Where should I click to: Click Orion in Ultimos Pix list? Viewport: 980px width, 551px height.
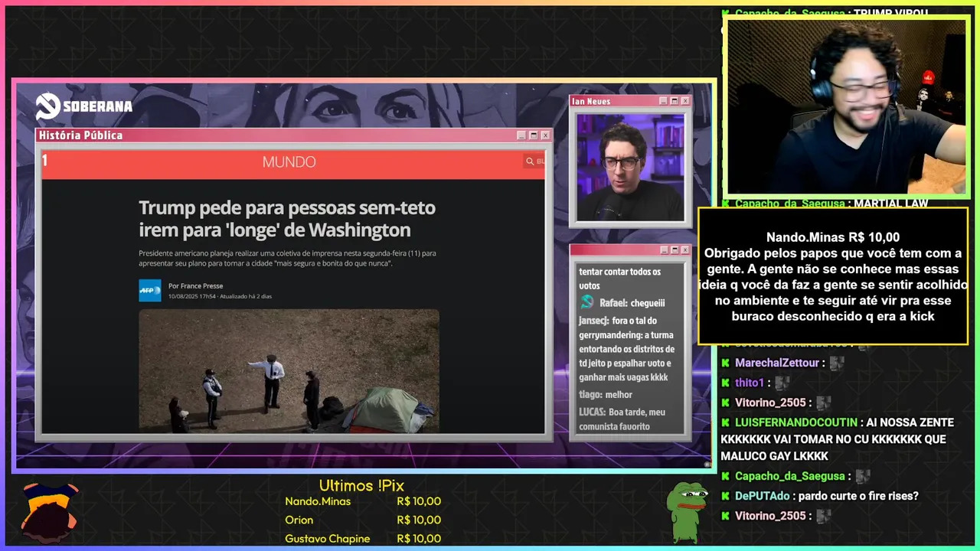[299, 520]
